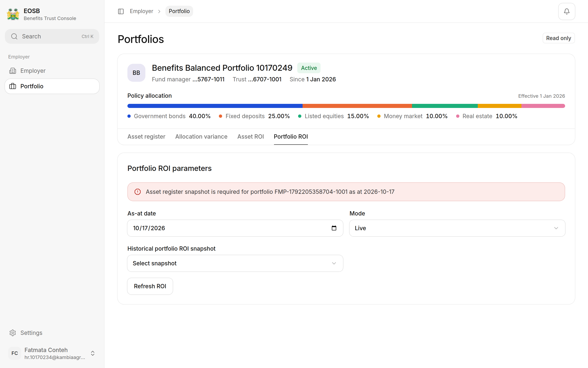Click the green Listed equities bar segment
This screenshot has width=588, height=368.
(x=445, y=106)
